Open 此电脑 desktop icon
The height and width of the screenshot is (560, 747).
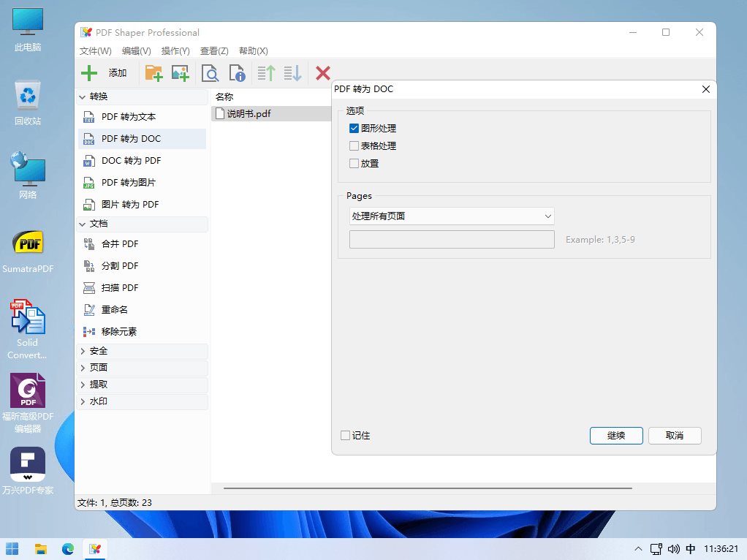[x=28, y=29]
